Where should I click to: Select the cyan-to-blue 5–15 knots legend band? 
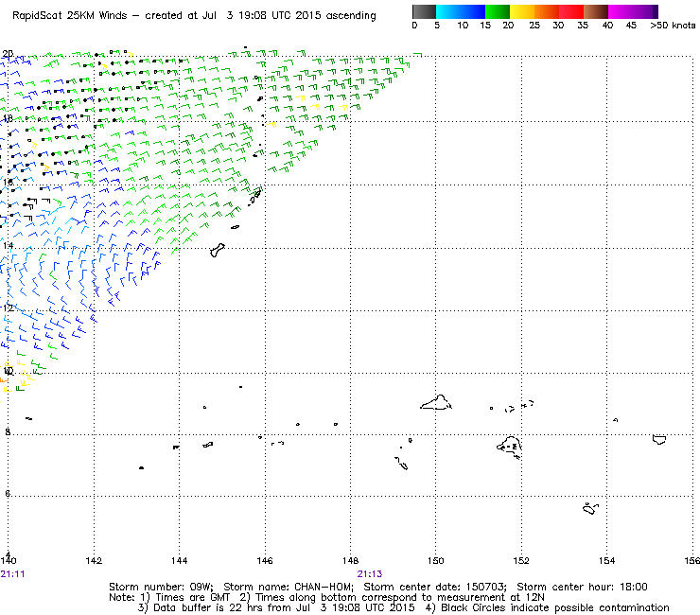[x=461, y=11]
